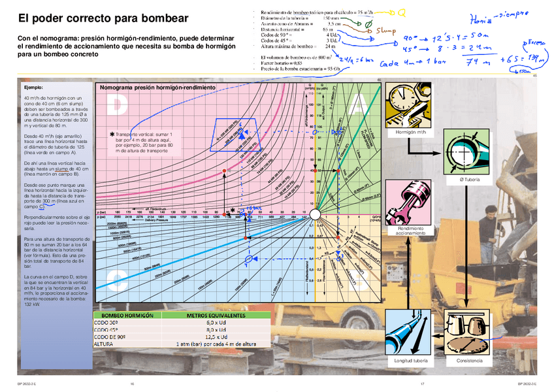Click the line 'Precio de la bomba estacionaria'
This screenshot has width=554, height=392.
pos(301,69)
